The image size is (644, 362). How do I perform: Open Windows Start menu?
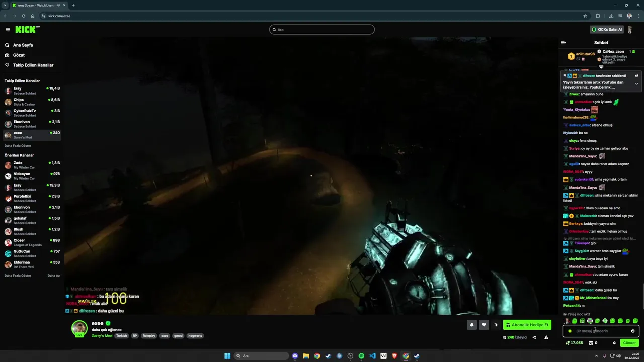pos(227,356)
